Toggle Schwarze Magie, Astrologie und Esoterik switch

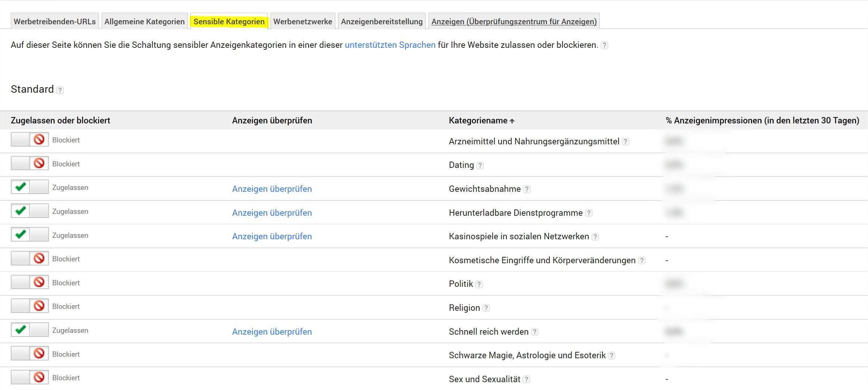(30, 353)
